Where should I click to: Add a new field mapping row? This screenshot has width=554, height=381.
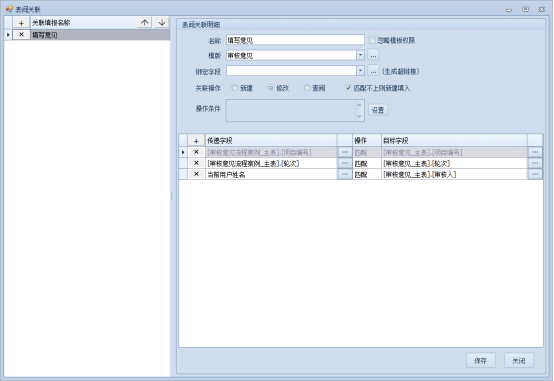(x=196, y=141)
